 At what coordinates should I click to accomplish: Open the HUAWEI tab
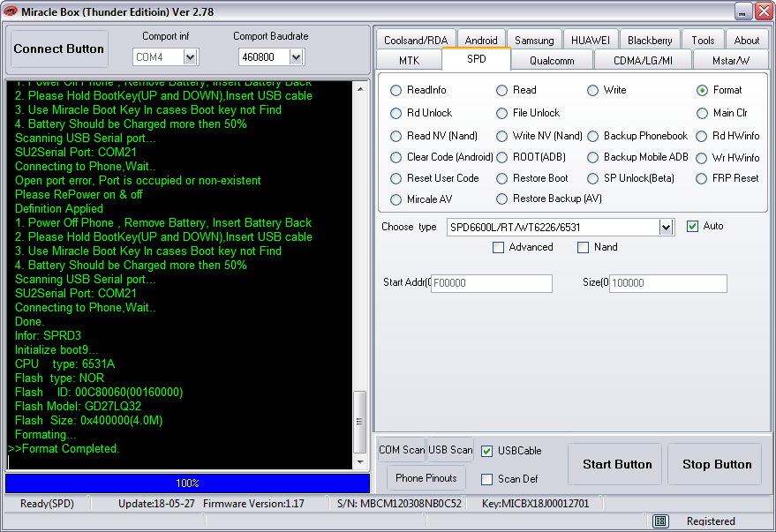(591, 40)
